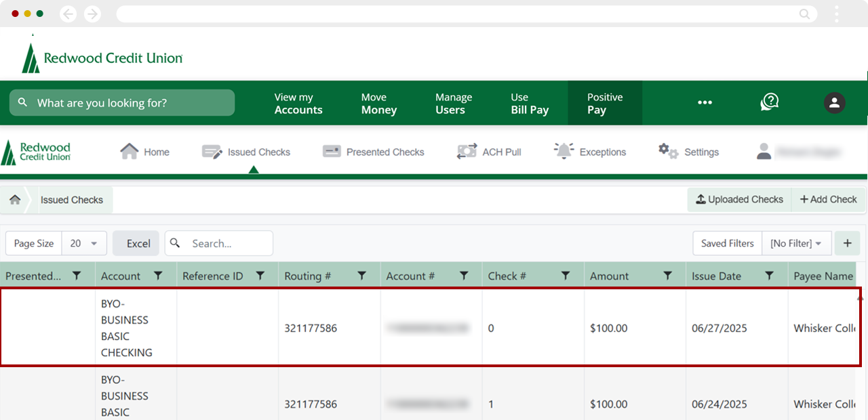Switch to the Presented Checks tab

click(x=373, y=152)
